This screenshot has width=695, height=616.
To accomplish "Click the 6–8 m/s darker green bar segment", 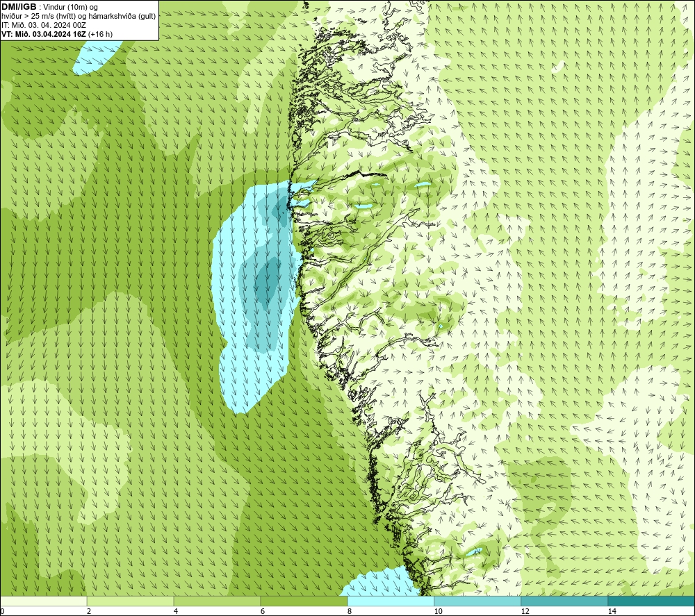I will 304,601.
